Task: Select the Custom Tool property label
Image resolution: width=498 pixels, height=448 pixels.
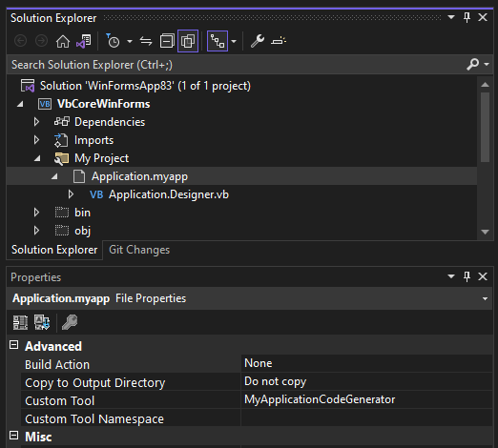Action: click(x=60, y=401)
